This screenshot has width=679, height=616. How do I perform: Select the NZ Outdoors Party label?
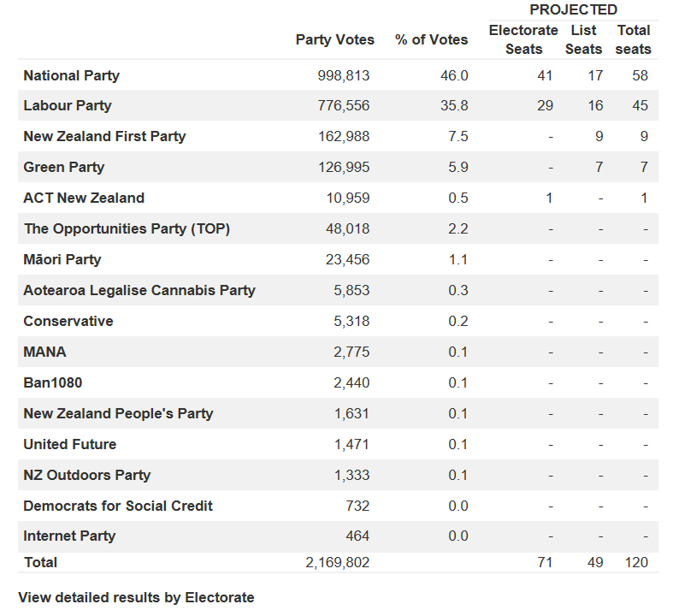(87, 476)
